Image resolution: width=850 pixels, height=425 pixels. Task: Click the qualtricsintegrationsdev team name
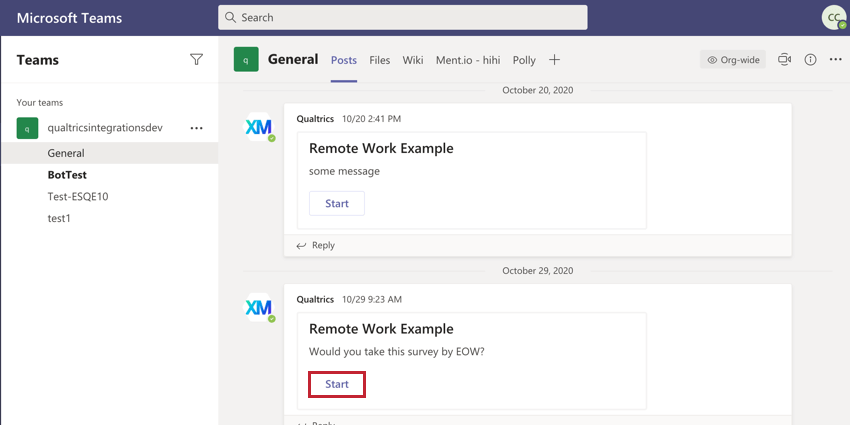[x=105, y=128]
